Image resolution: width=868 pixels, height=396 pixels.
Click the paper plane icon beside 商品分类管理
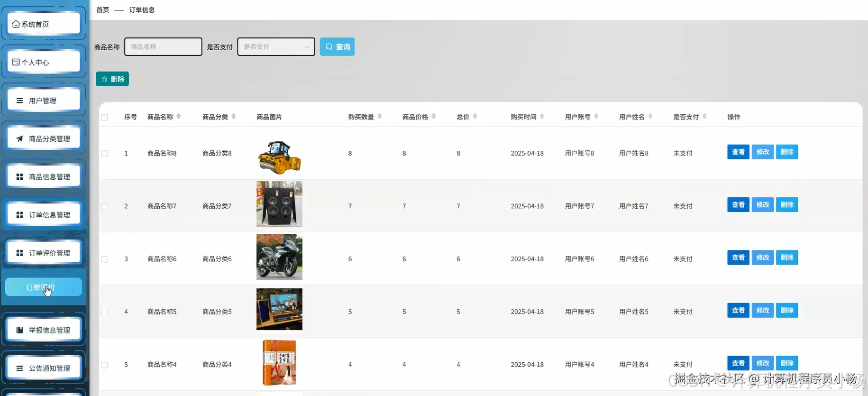coord(19,138)
